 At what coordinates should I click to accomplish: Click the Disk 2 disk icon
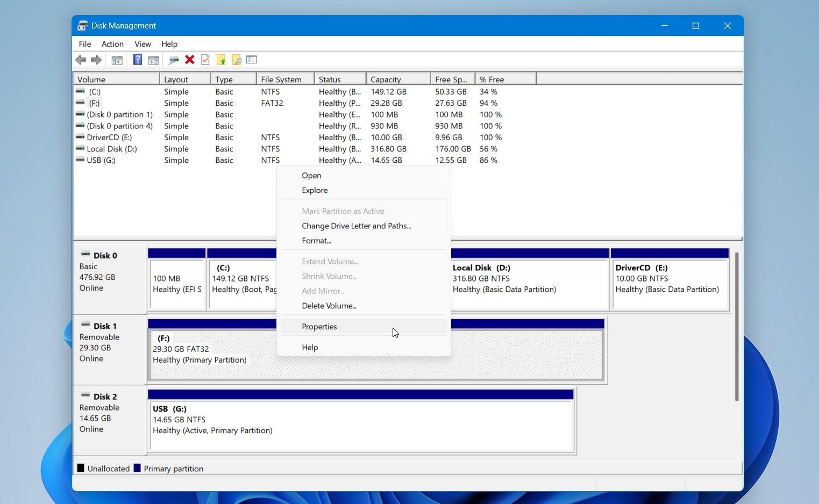(86, 395)
